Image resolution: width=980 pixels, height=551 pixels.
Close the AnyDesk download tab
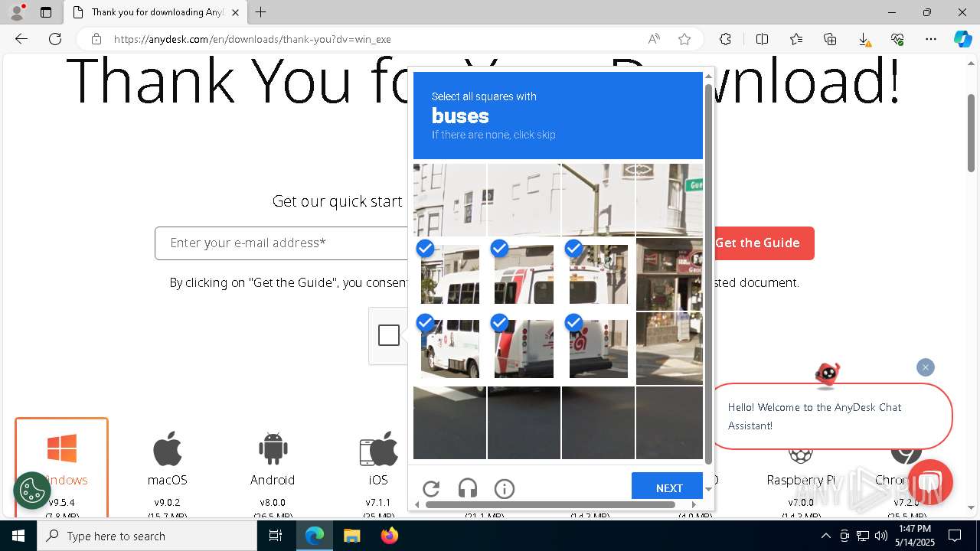(236, 12)
